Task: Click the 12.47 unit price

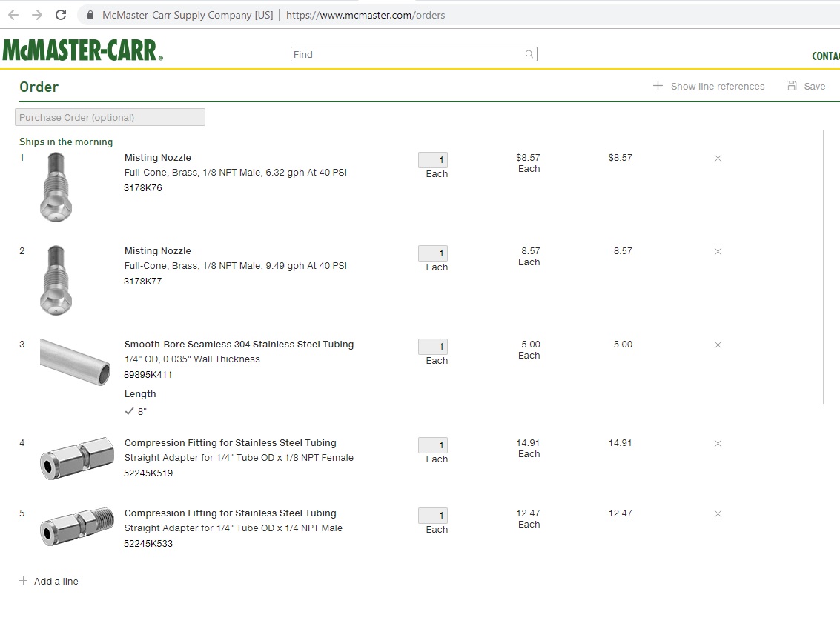Action: pos(528,513)
